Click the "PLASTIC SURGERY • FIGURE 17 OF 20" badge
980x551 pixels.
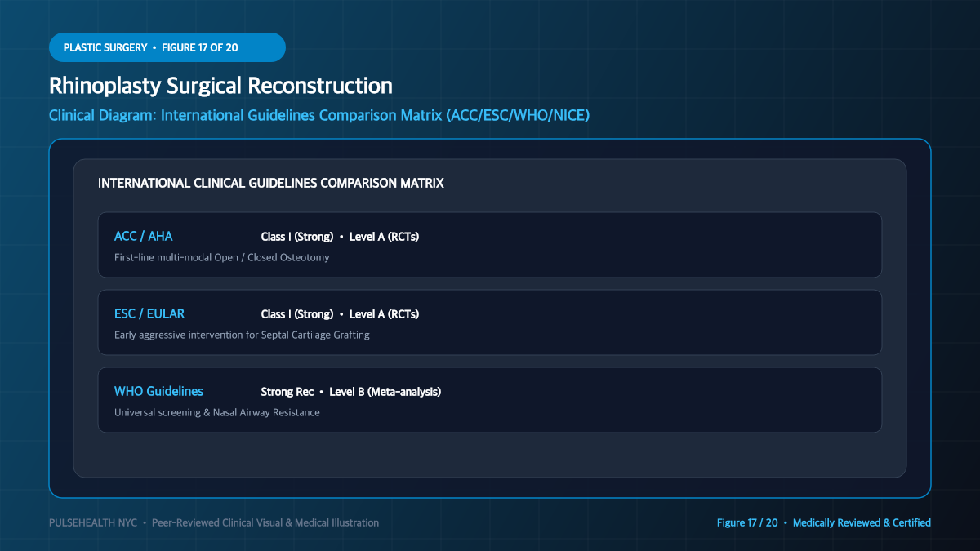click(167, 47)
